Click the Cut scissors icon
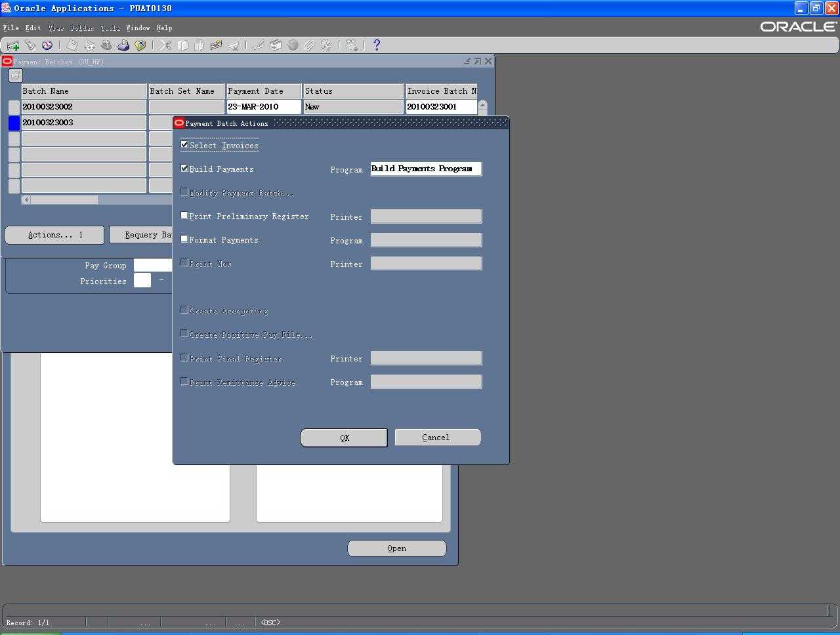The width and height of the screenshot is (840, 635). pyautogui.click(x=165, y=45)
